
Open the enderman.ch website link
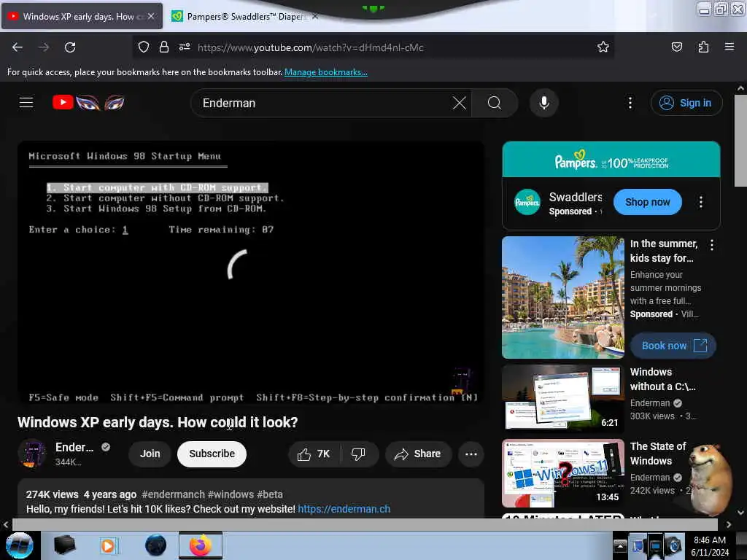344,509
